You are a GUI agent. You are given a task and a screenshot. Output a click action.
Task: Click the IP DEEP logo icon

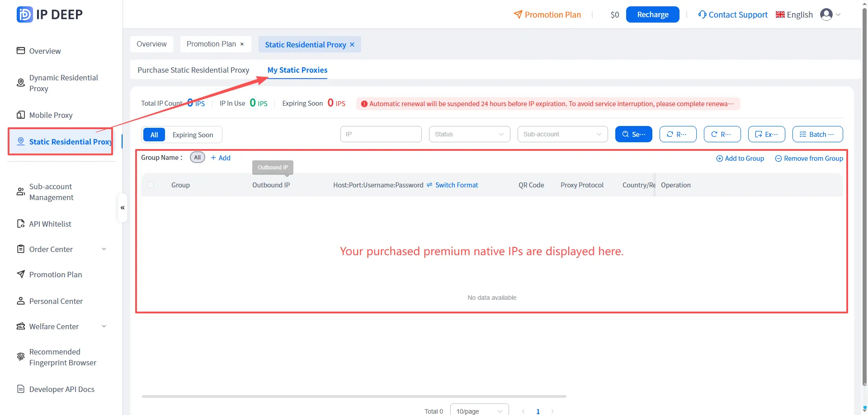tap(24, 14)
